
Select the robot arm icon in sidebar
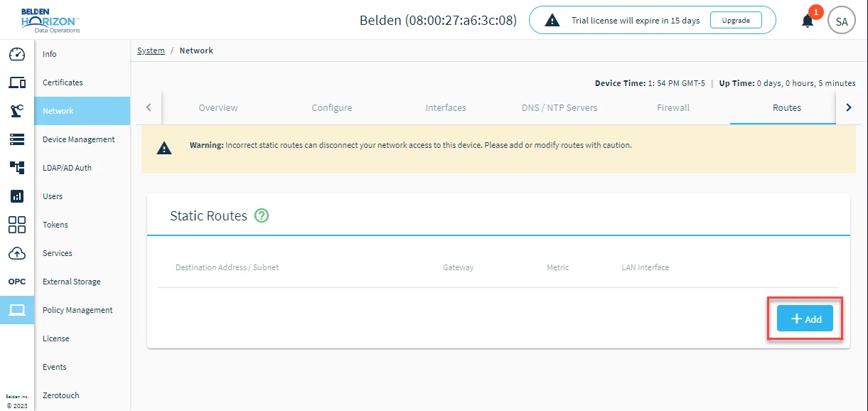point(17,111)
